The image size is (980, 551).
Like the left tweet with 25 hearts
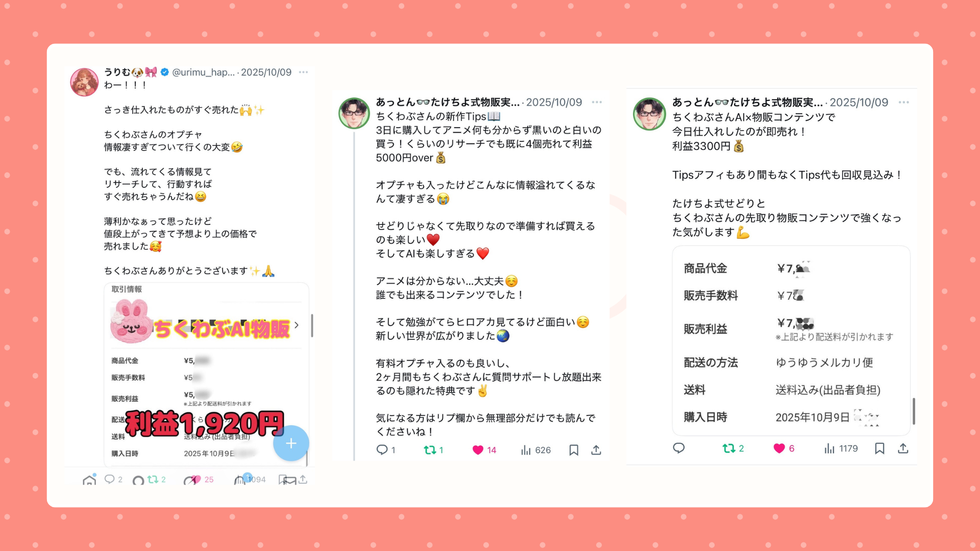(x=202, y=480)
